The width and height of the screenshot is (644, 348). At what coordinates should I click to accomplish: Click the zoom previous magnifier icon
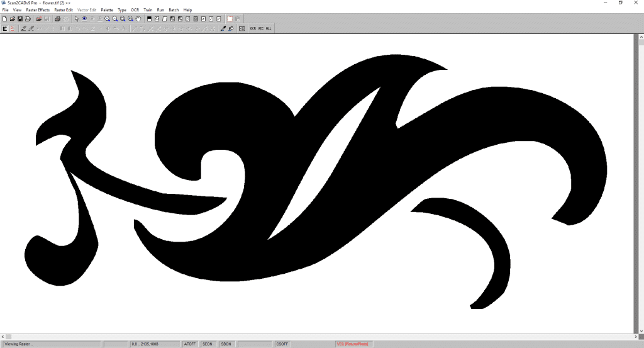click(x=131, y=19)
